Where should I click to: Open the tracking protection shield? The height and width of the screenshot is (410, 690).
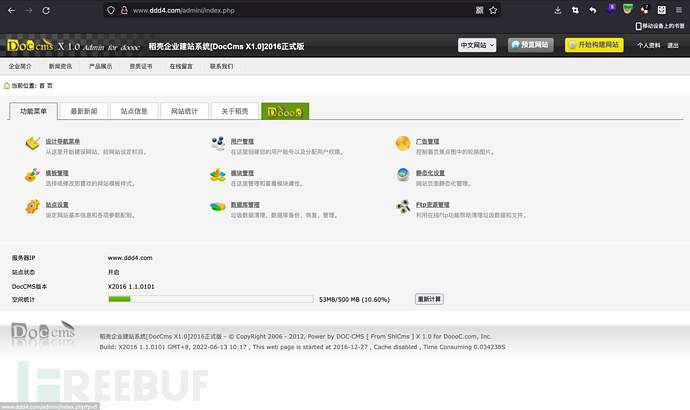click(x=111, y=10)
